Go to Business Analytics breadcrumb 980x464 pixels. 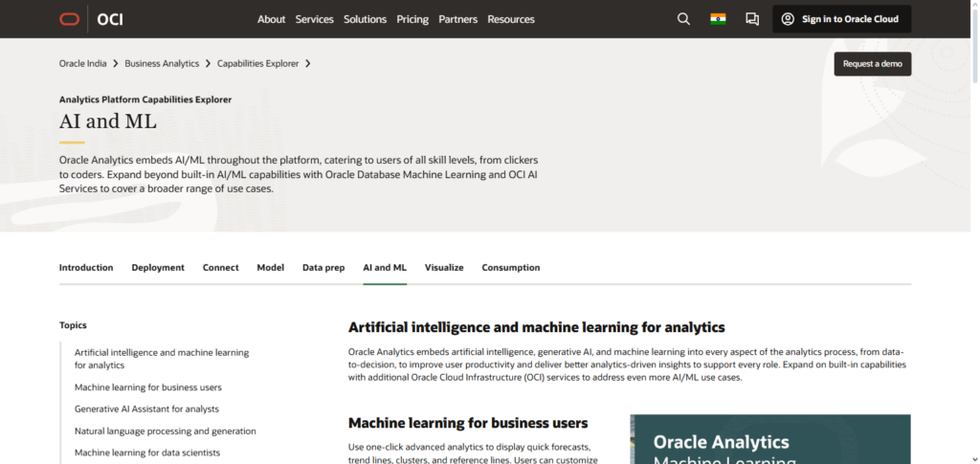(x=162, y=64)
